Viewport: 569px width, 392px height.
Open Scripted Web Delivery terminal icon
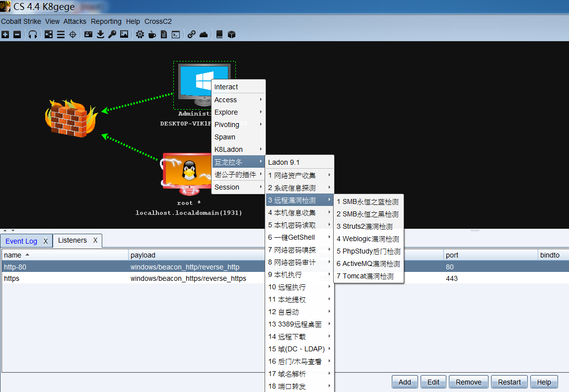pyautogui.click(x=176, y=34)
